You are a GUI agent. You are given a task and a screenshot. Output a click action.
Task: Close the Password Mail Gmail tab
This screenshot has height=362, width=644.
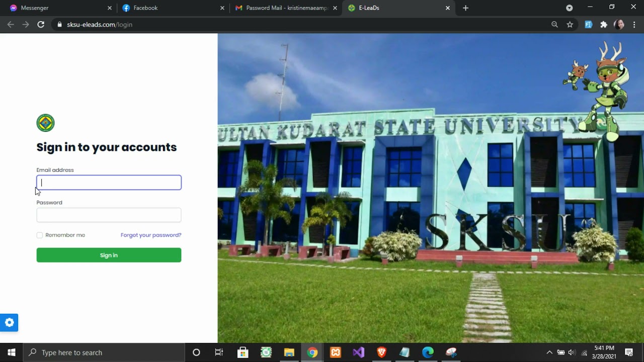pos(335,8)
